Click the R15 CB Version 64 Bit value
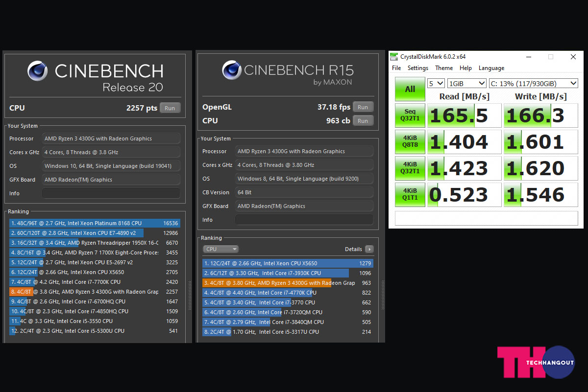This screenshot has width=588, height=392. (x=304, y=192)
